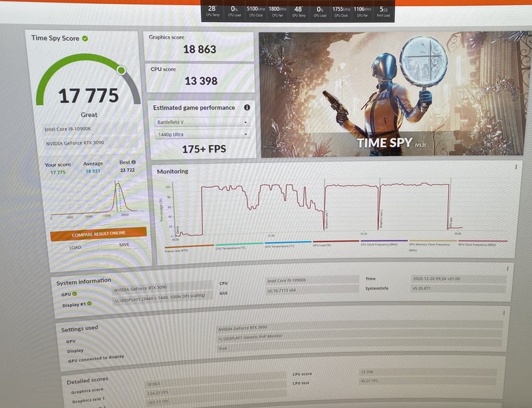Open the Settings used three-dot menu
532x408 pixels.
[504, 313]
